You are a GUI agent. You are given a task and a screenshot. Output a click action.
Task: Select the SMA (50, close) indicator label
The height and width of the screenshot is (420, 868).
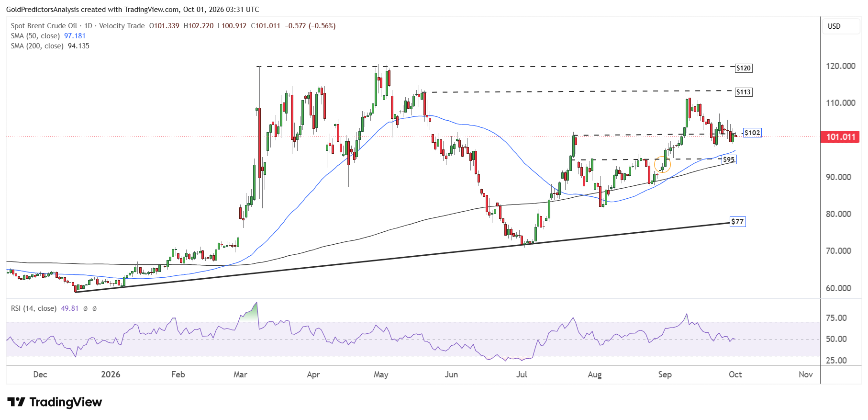coord(35,36)
